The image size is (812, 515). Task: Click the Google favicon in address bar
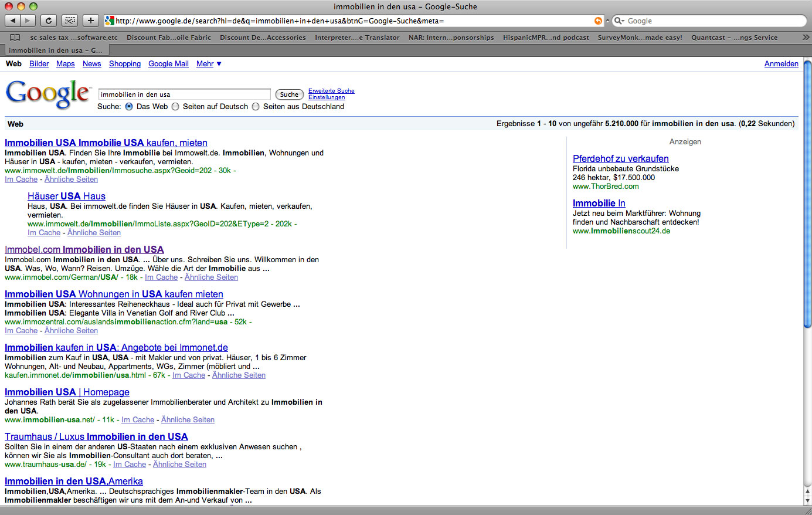(109, 21)
